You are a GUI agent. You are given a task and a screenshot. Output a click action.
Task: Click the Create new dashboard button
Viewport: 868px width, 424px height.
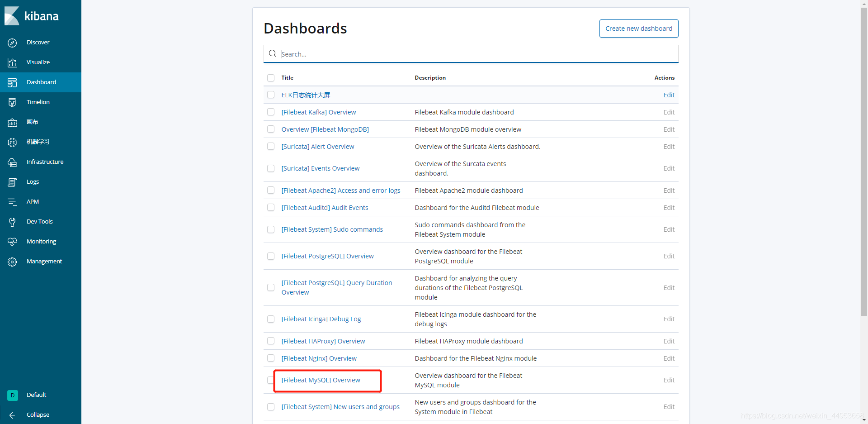pos(639,29)
